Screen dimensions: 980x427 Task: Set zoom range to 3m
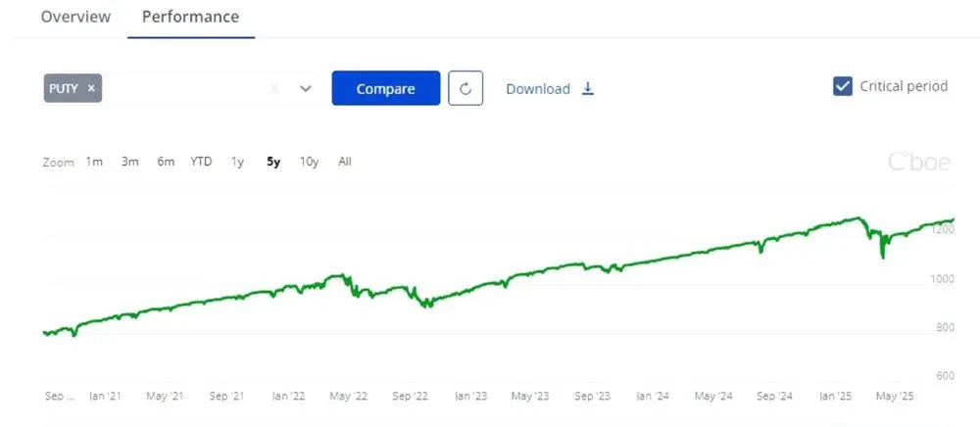(x=130, y=162)
